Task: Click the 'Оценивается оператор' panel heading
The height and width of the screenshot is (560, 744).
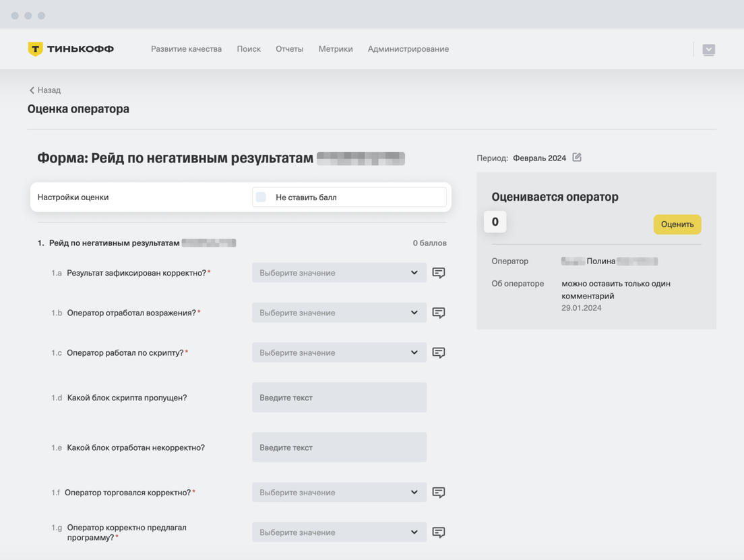Action: click(555, 197)
